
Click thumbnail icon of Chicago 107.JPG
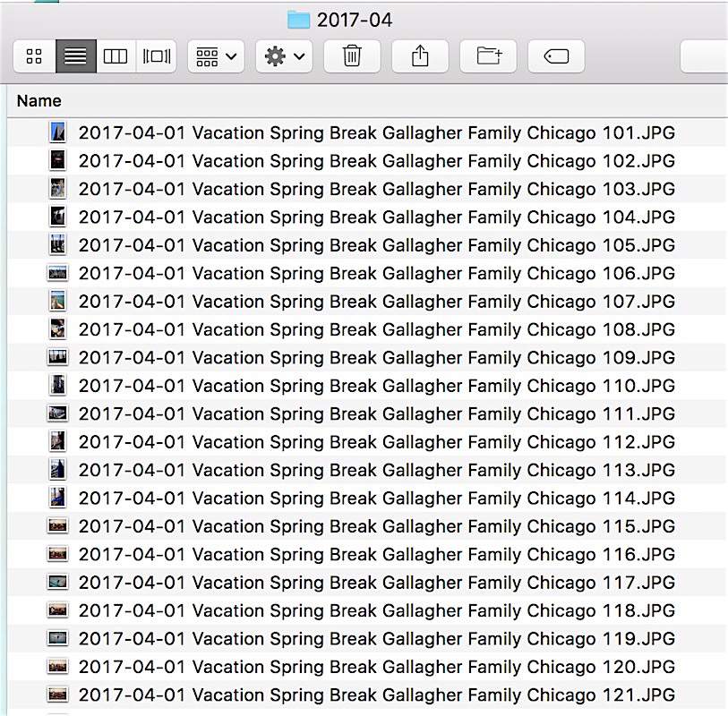pyautogui.click(x=57, y=301)
